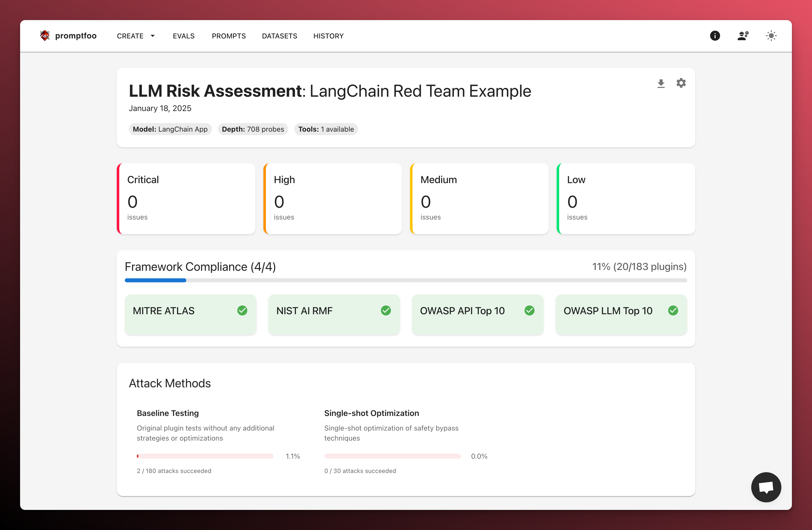Open the DATASETS tab
The width and height of the screenshot is (812, 530).
pyautogui.click(x=279, y=36)
